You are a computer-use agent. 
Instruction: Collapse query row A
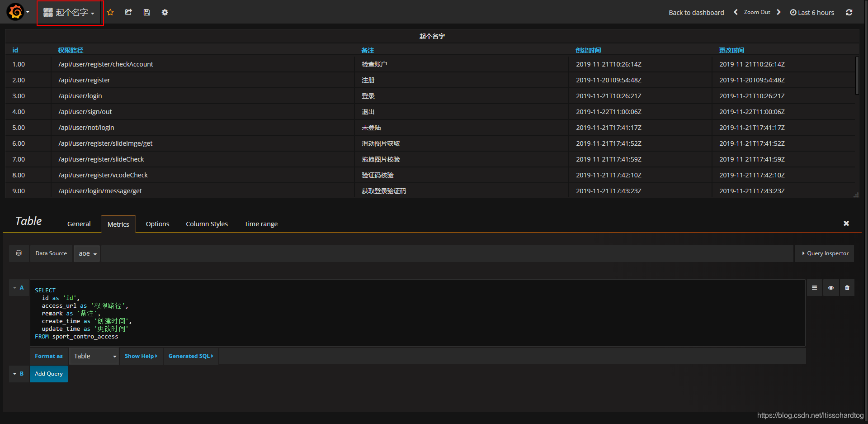point(15,288)
